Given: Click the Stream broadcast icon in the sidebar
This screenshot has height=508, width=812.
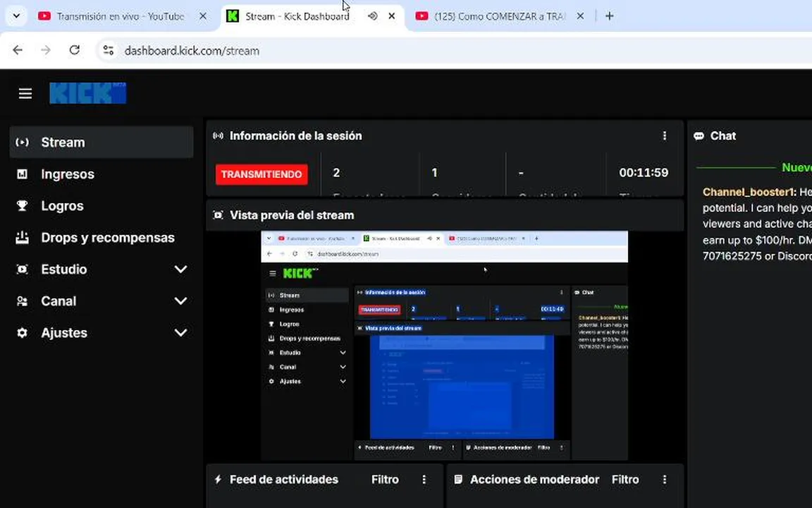Looking at the screenshot, I should click(23, 142).
